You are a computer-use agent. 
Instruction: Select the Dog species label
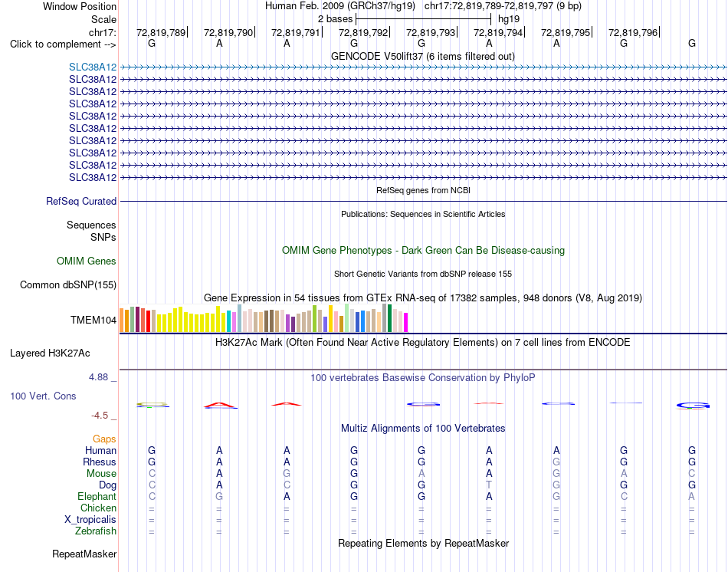pos(107,485)
